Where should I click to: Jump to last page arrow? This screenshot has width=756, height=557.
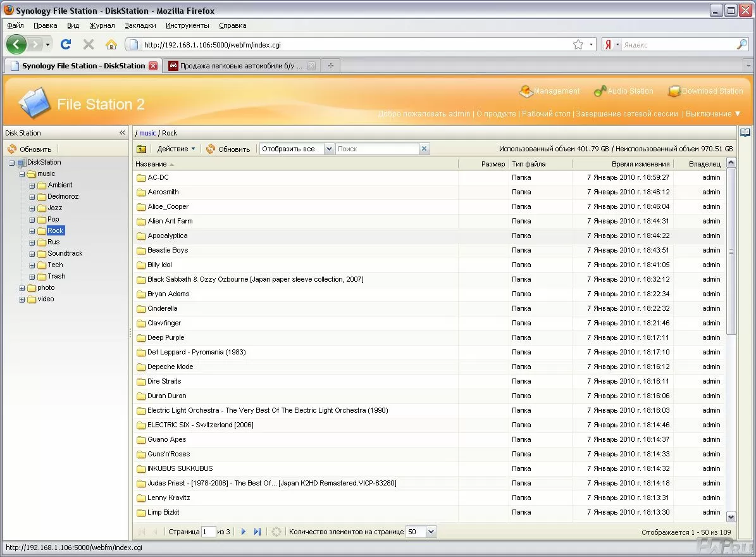point(257,532)
